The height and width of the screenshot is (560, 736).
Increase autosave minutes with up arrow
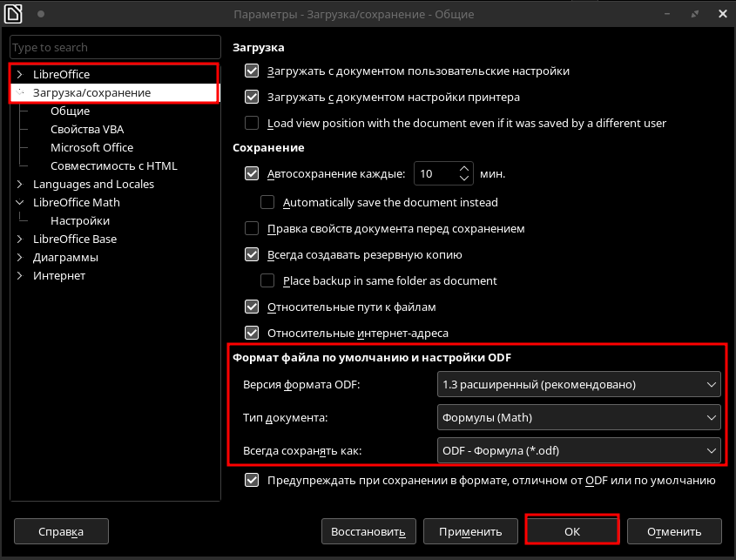tap(464, 169)
